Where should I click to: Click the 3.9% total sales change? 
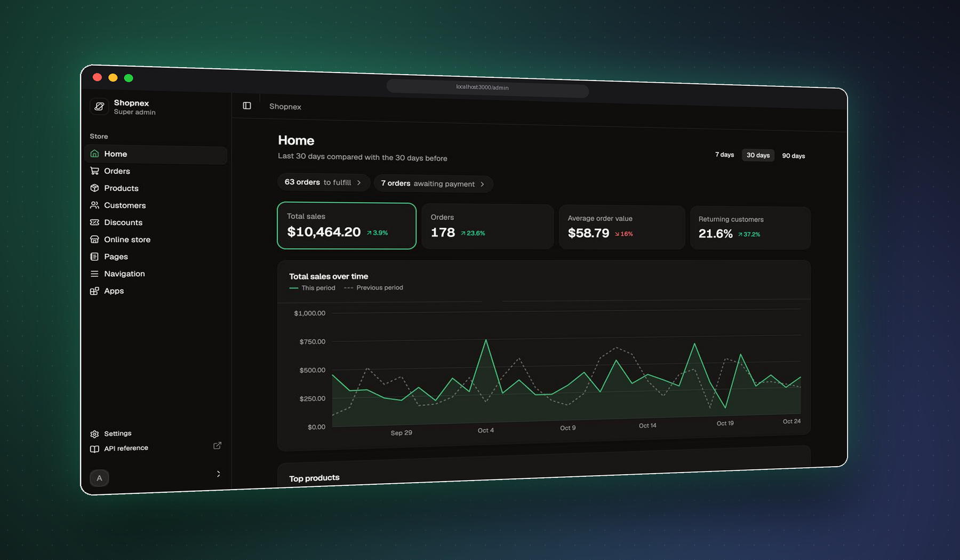pyautogui.click(x=377, y=233)
